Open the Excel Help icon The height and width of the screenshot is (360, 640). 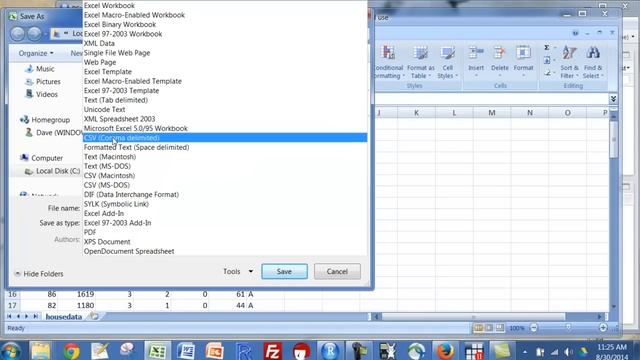(576, 33)
